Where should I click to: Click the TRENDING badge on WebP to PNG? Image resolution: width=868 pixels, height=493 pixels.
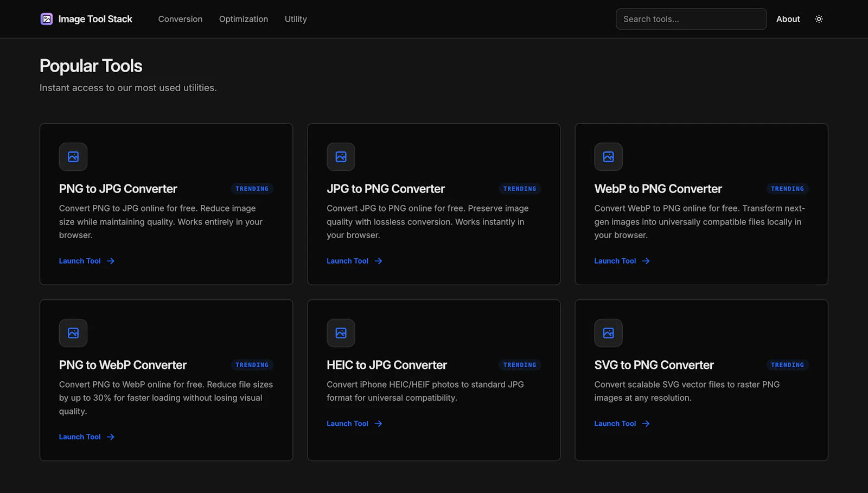pyautogui.click(x=787, y=189)
